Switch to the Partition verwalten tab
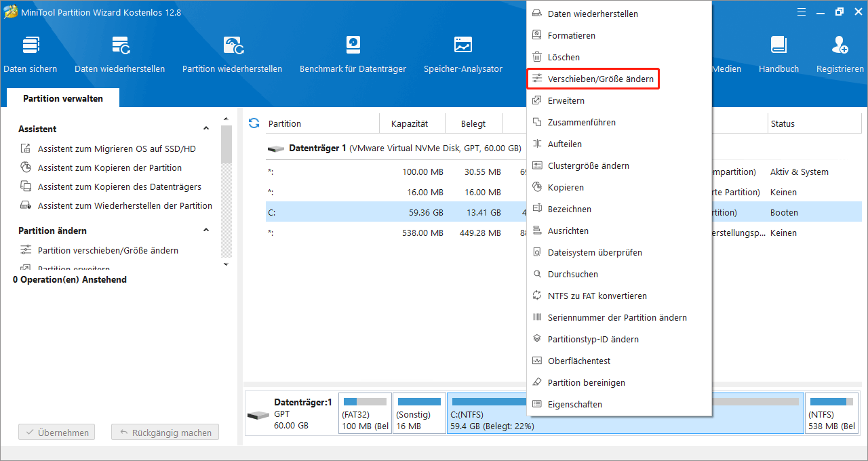868x461 pixels. (63, 98)
